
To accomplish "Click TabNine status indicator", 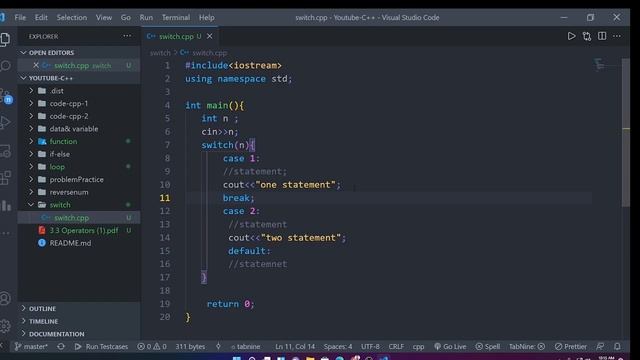I will 527,347.
